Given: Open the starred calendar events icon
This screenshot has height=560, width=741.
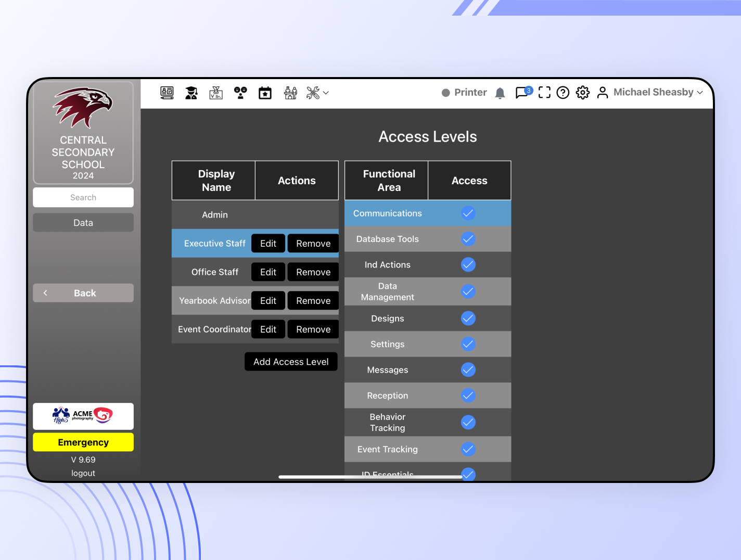Looking at the screenshot, I should pyautogui.click(x=265, y=93).
